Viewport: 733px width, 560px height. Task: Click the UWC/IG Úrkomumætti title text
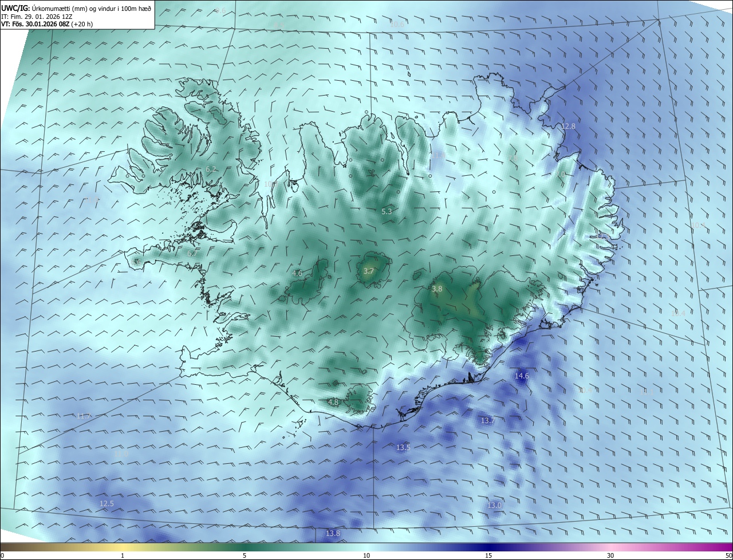click(x=76, y=9)
